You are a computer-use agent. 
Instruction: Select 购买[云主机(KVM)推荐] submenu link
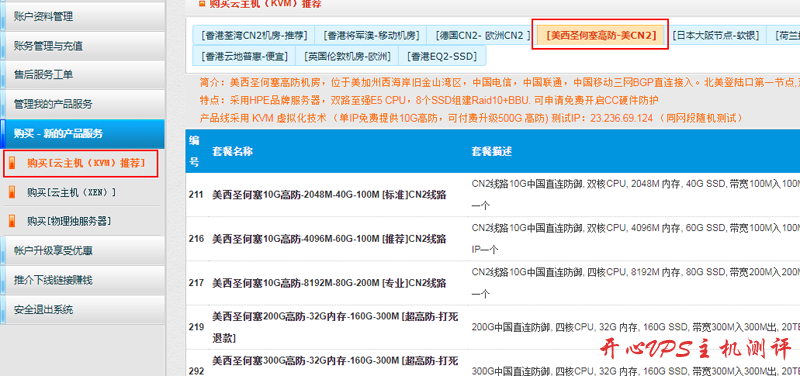pyautogui.click(x=86, y=163)
